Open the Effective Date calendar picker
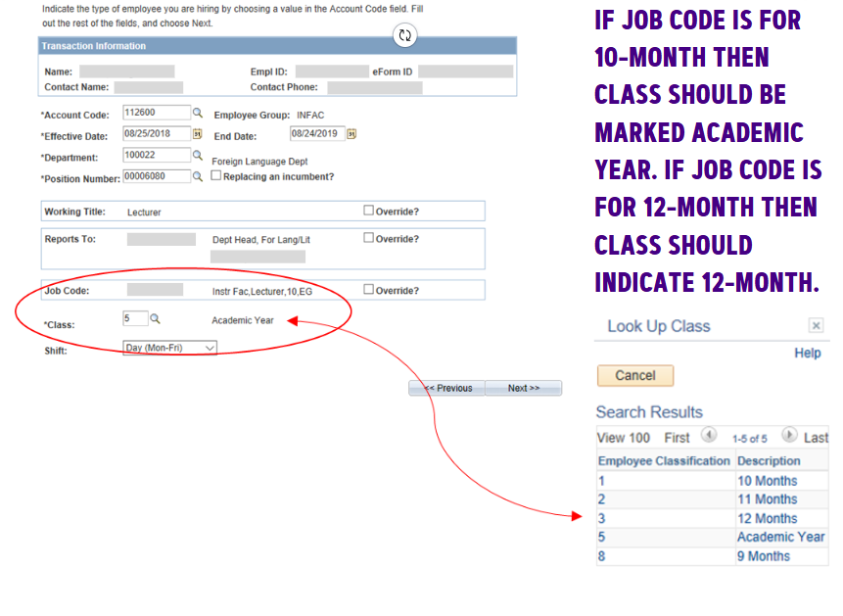843x616 pixels. coord(197,134)
